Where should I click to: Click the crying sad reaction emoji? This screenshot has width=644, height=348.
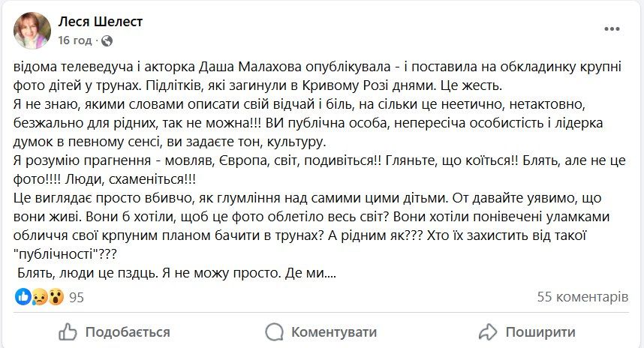pos(39,297)
